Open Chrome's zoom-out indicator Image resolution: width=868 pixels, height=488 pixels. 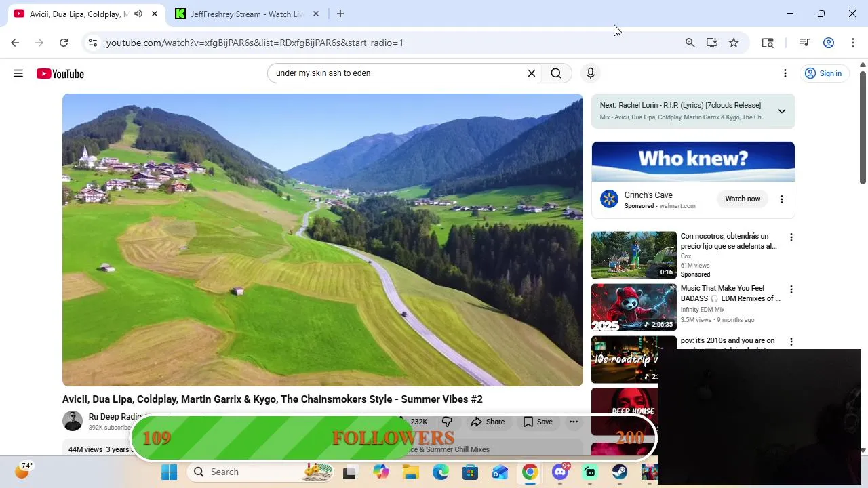pos(690,43)
